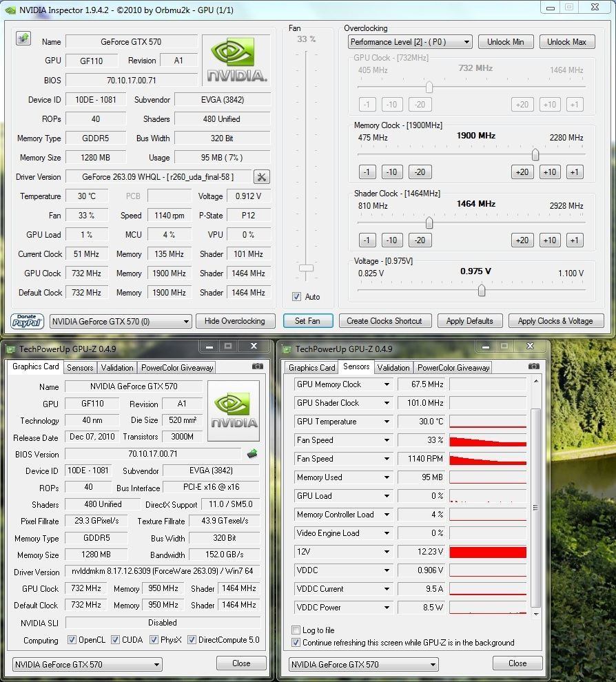This screenshot has height=682, width=616.
Task: Click Voltage slider thumb
Action: pos(482,290)
